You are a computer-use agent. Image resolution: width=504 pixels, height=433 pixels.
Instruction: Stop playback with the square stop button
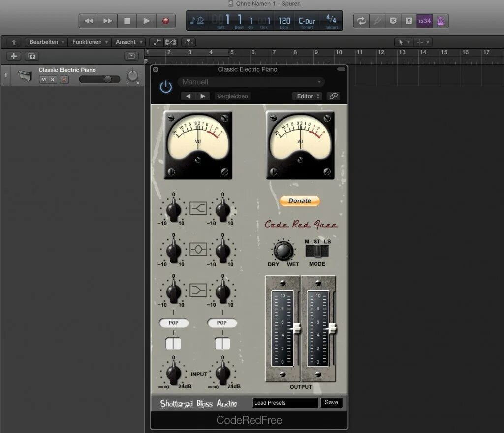coord(127,21)
